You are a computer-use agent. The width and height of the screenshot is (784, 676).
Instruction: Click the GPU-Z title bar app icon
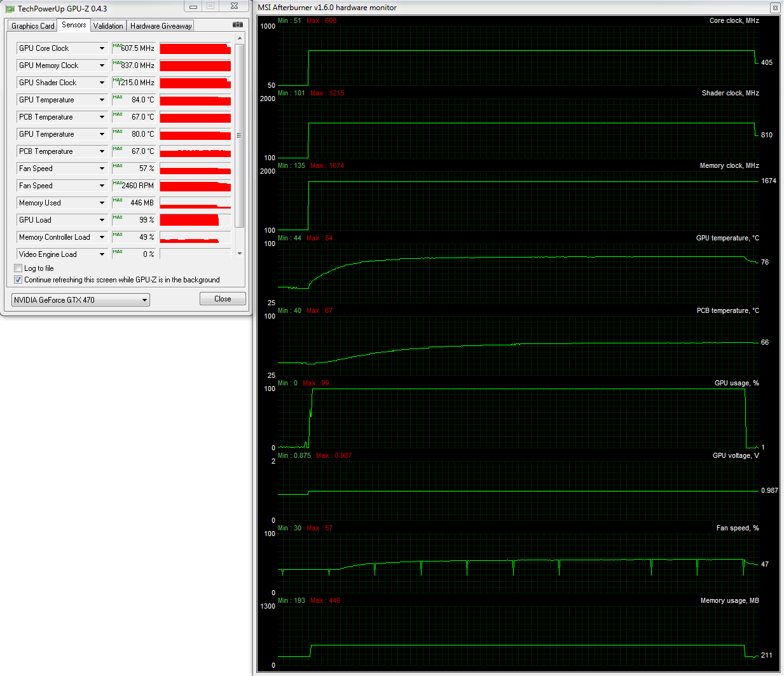point(10,9)
